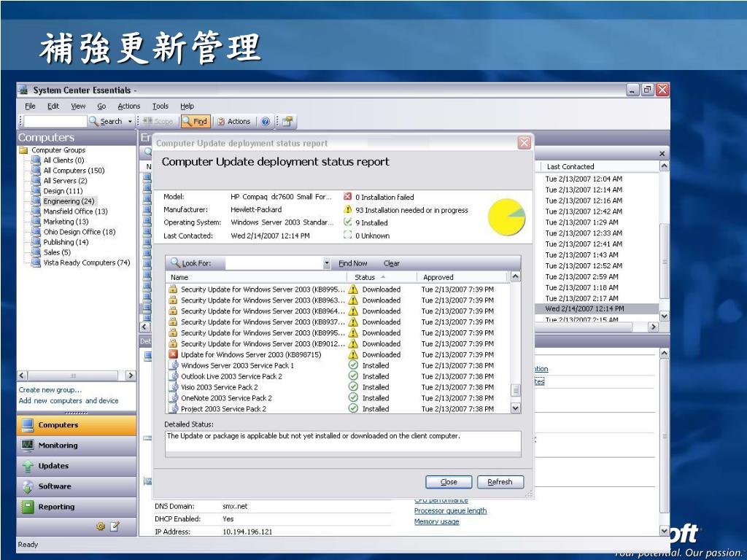Screen dimensions: 747x560
Task: Click the Computer Groups folder icon
Action: pos(23,150)
